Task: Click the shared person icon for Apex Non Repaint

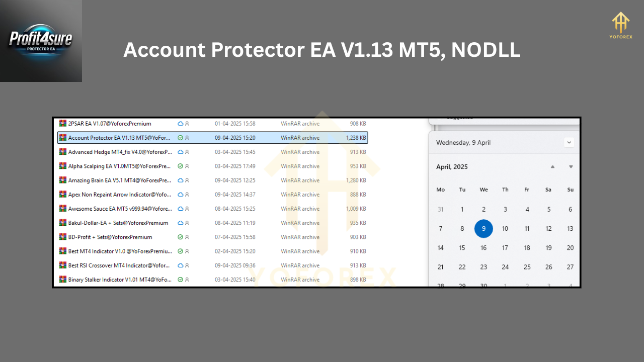Action: (x=187, y=195)
